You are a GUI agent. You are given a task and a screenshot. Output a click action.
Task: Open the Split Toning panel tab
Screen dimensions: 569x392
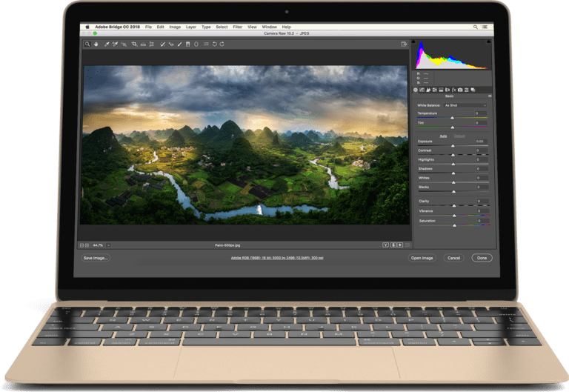pyautogui.click(x=441, y=90)
